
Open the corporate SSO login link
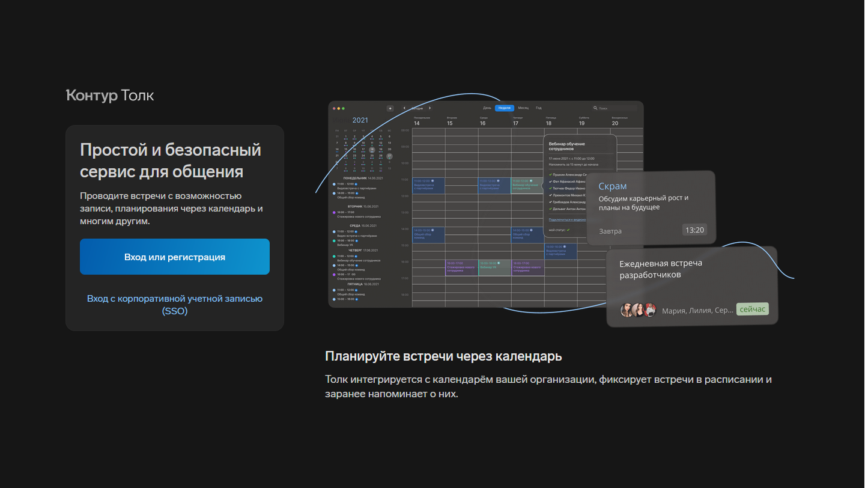click(x=174, y=305)
